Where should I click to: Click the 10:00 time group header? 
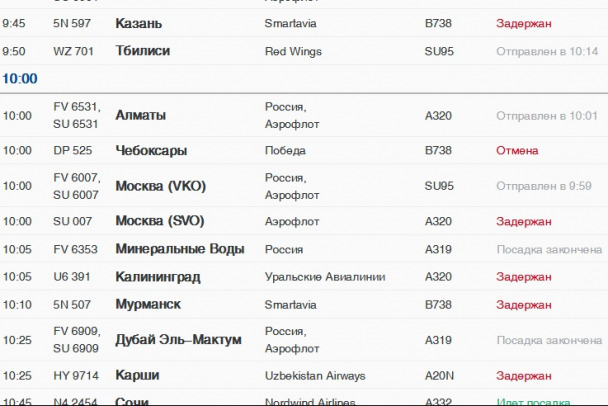coord(20,78)
